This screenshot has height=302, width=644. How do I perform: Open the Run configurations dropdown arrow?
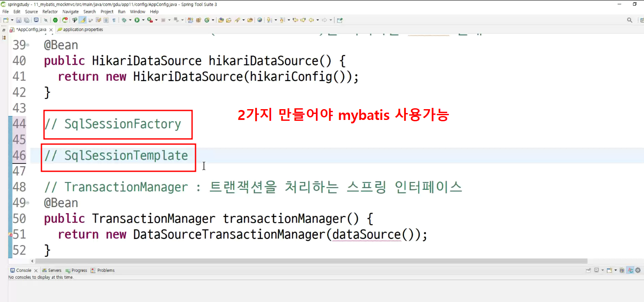(x=143, y=20)
